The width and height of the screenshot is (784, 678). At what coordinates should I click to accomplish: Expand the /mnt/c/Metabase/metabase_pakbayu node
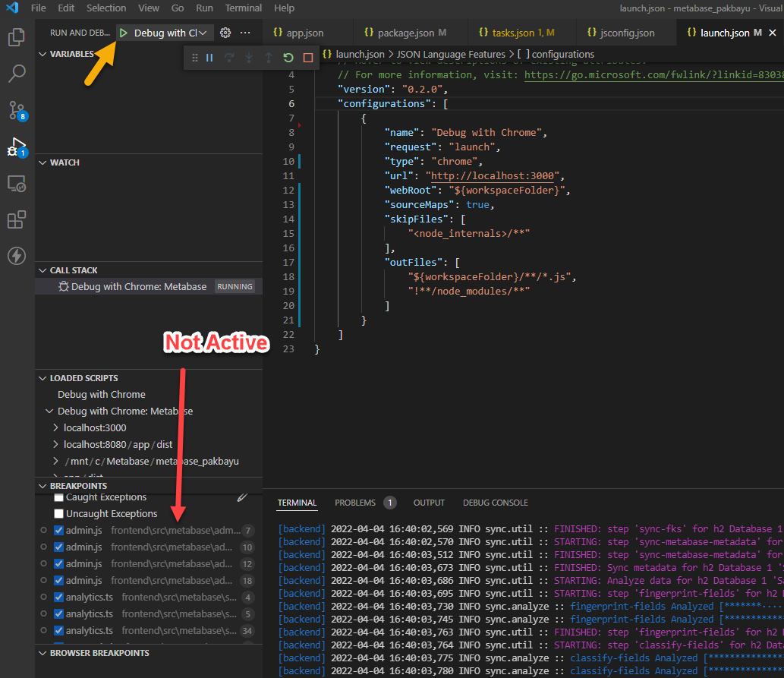55,462
